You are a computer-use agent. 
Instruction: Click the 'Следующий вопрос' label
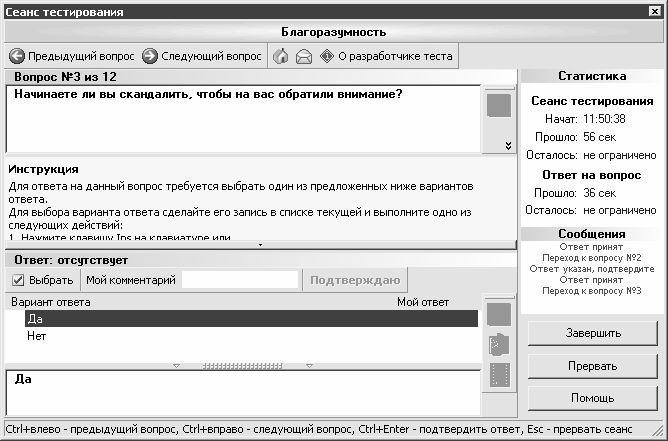(x=211, y=56)
